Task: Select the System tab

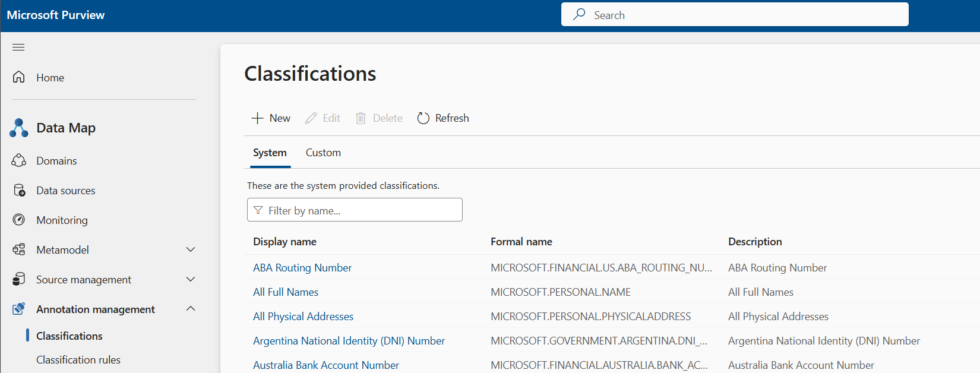Action: [x=270, y=153]
